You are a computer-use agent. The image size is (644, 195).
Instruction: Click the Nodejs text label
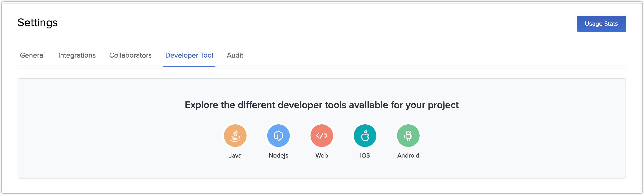click(278, 156)
